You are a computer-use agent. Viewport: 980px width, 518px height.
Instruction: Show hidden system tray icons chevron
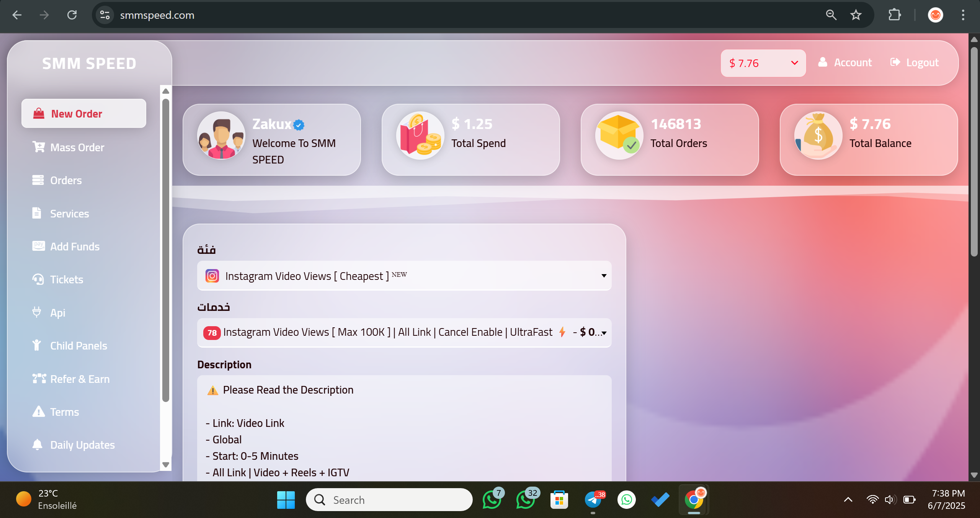point(848,500)
